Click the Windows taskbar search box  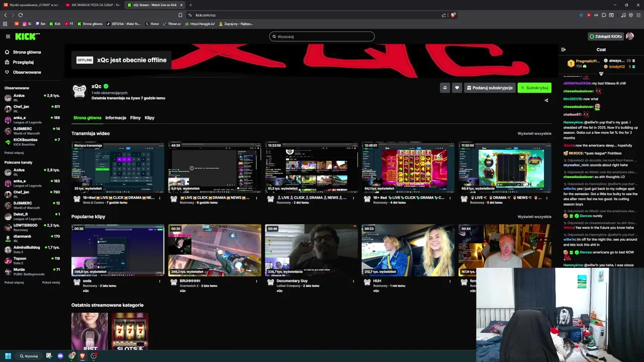tap(29, 356)
